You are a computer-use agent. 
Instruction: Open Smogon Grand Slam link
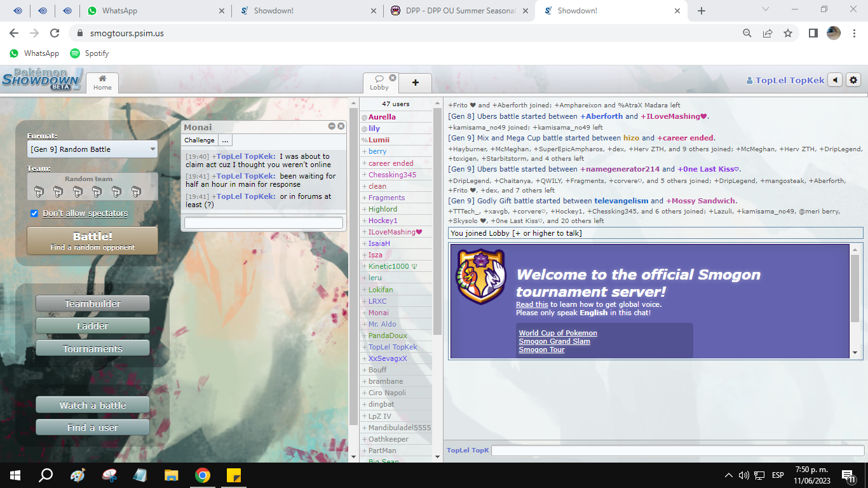554,341
